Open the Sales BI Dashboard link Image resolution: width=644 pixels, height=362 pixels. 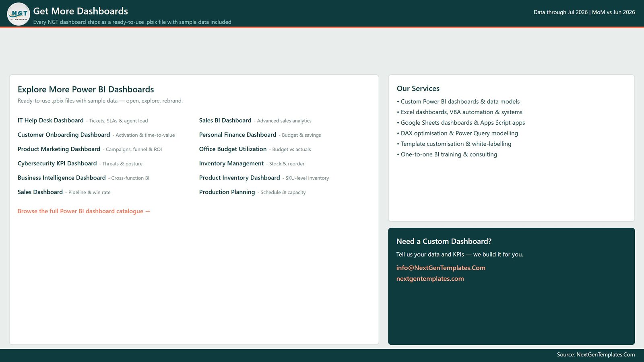pos(225,120)
